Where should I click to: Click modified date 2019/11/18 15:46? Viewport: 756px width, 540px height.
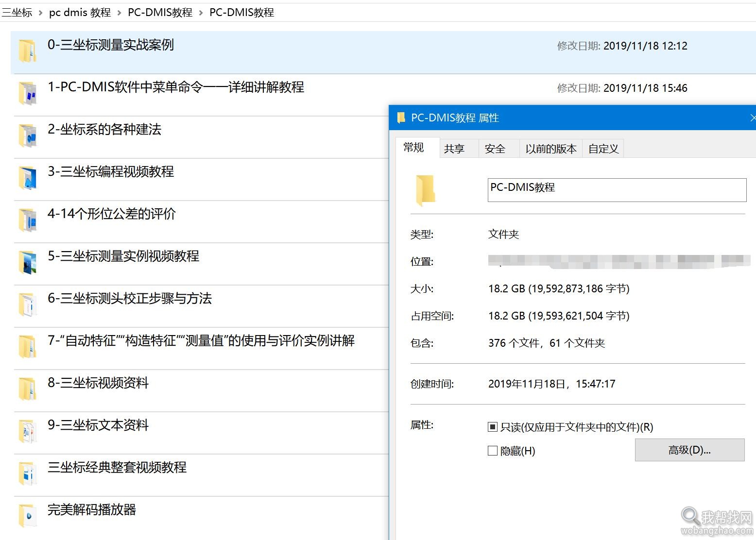coord(645,88)
